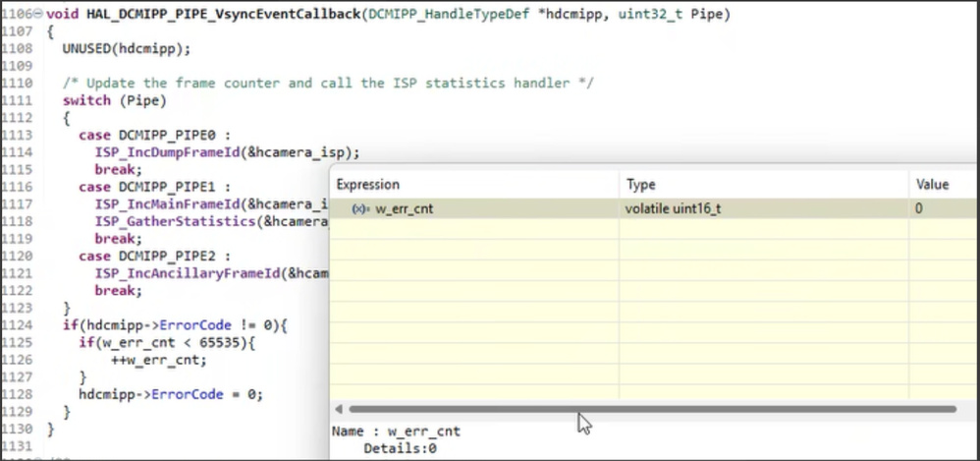Click DCMIPP_HandleTypeDef parameter type
980x461 pixels.
449,14
